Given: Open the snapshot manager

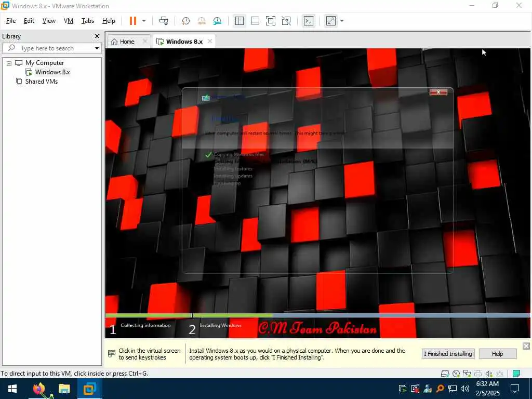Looking at the screenshot, I should coord(217,21).
